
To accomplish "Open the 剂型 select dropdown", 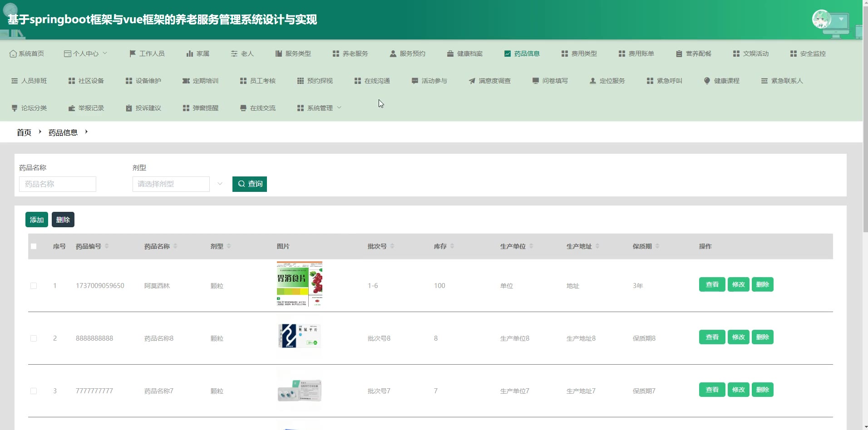I will pos(171,184).
